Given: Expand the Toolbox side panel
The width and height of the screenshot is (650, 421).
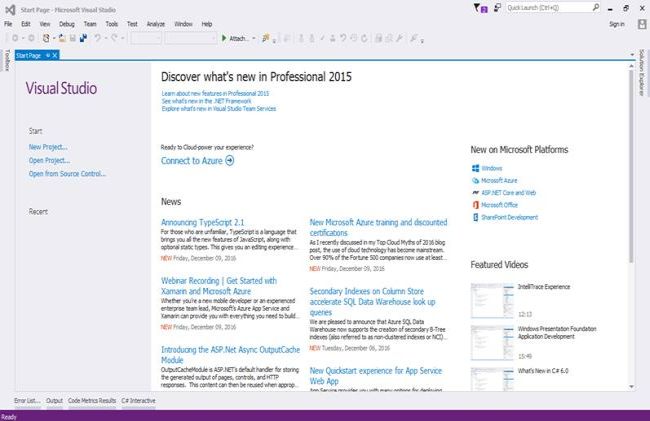Looking at the screenshot, I should [7, 60].
